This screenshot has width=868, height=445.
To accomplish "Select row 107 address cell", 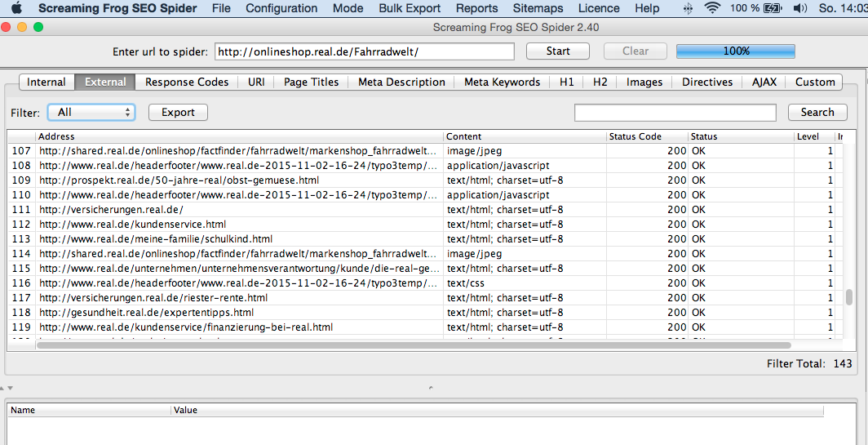I will [x=239, y=151].
